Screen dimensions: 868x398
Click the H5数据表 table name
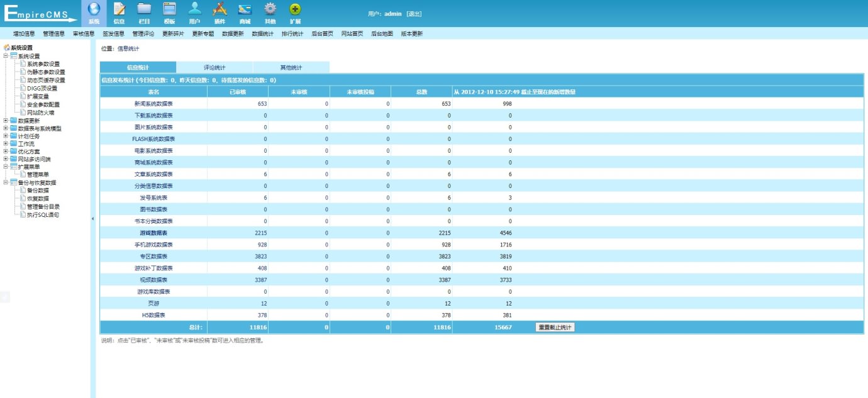click(x=153, y=315)
